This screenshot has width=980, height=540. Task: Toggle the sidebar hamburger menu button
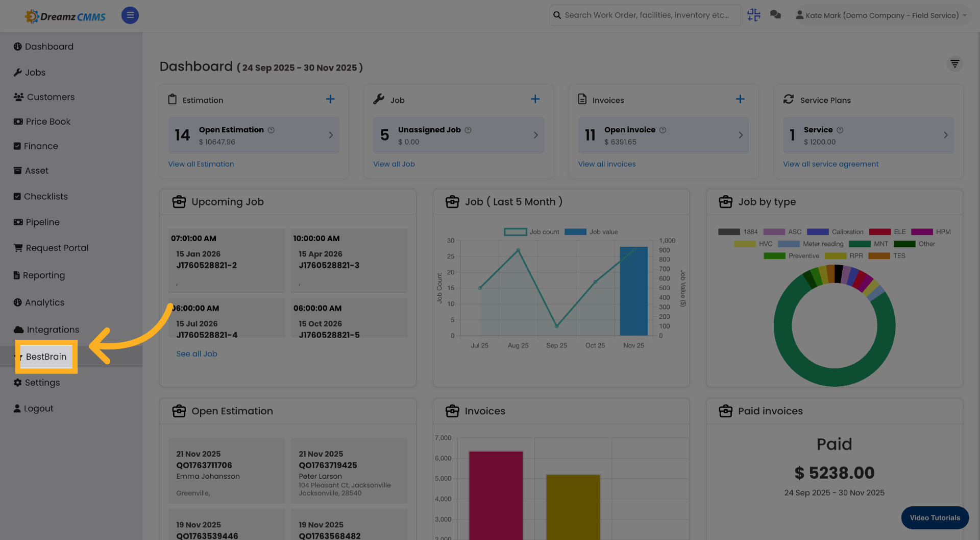pos(130,15)
